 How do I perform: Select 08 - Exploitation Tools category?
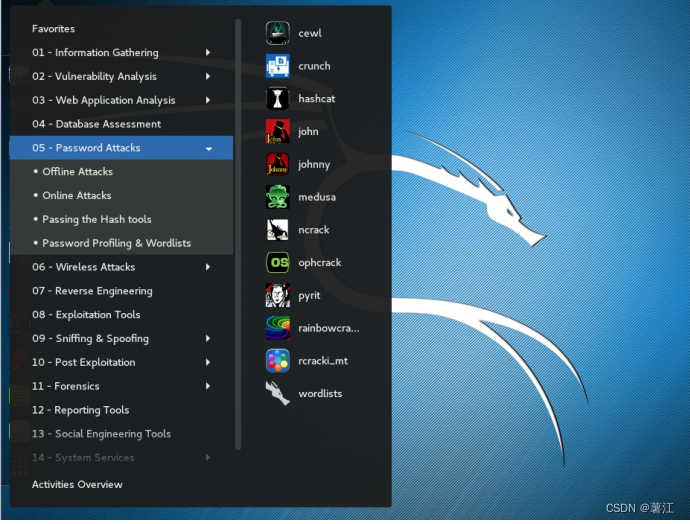(x=121, y=315)
